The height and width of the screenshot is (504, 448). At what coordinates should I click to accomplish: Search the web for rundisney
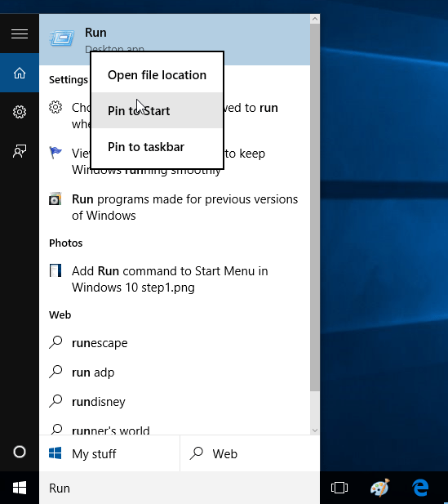coord(175,401)
